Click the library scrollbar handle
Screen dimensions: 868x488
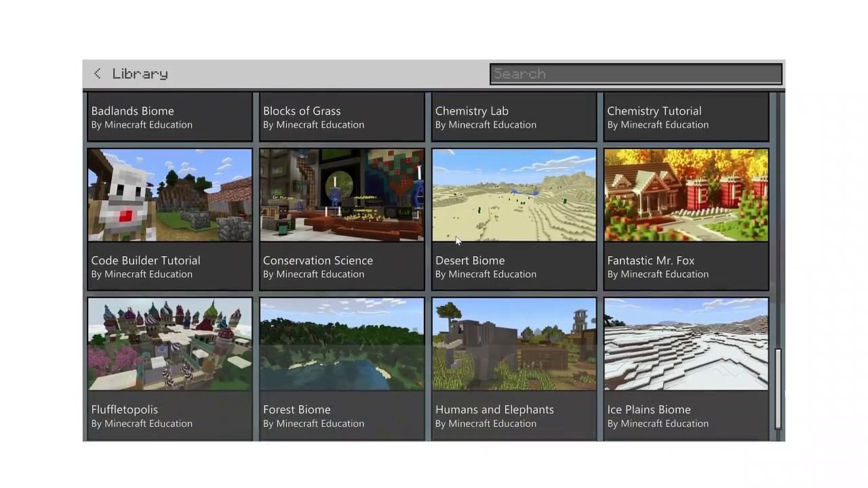(x=778, y=389)
